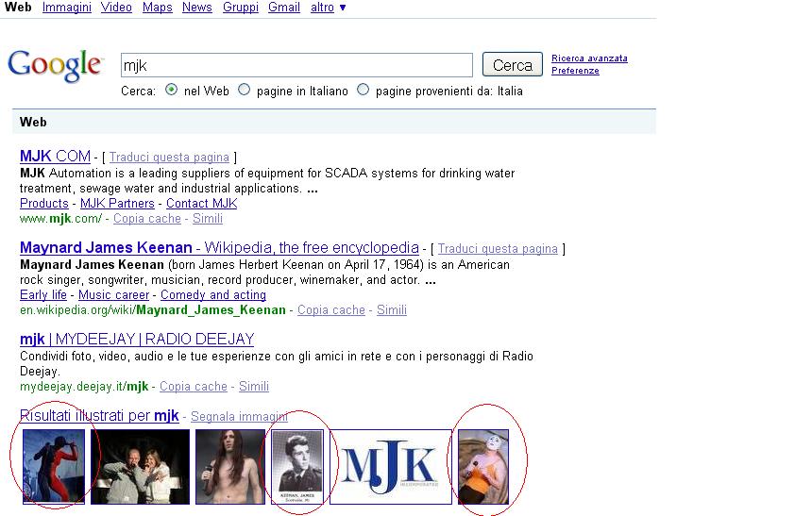Image resolution: width=812 pixels, height=516 pixels.
Task: Open Maynard James Keenan Wikipedia result
Action: [219, 248]
